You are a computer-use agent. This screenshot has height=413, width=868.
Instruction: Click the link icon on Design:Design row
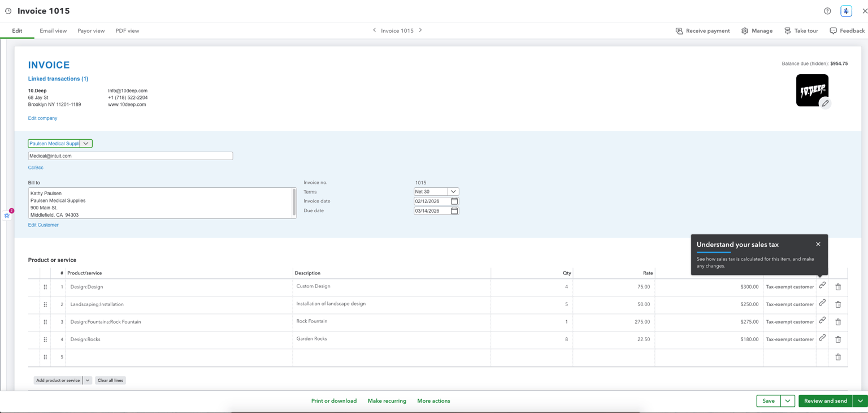(x=822, y=286)
